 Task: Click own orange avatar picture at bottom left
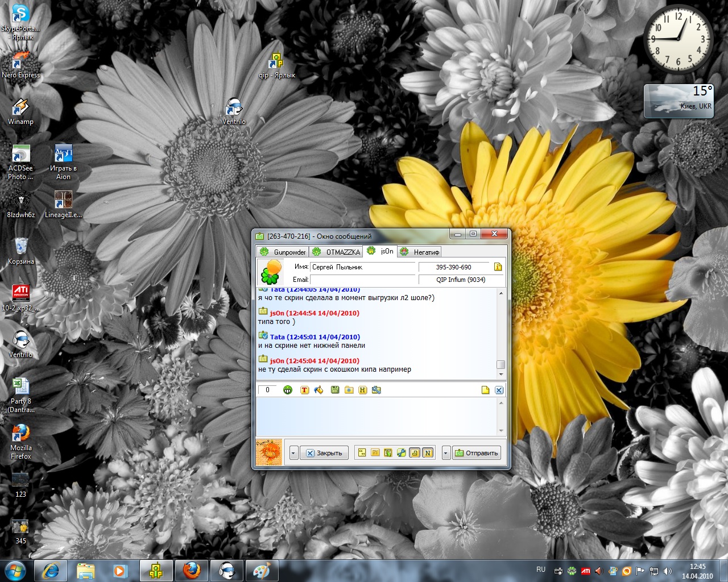tap(268, 452)
